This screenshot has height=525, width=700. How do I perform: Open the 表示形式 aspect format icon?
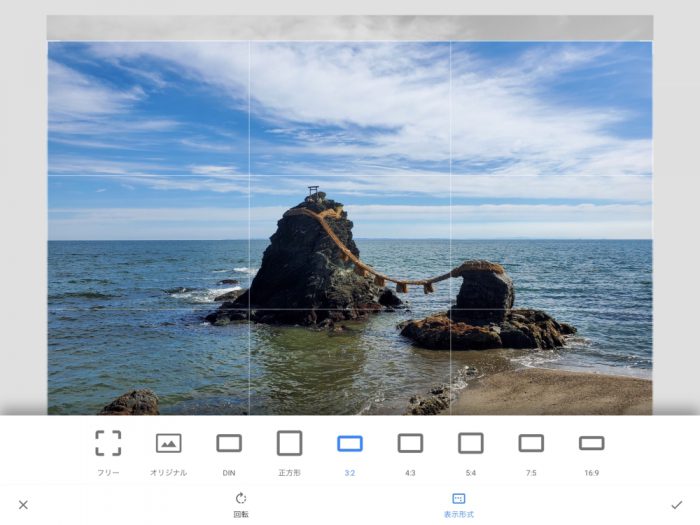coord(458,498)
